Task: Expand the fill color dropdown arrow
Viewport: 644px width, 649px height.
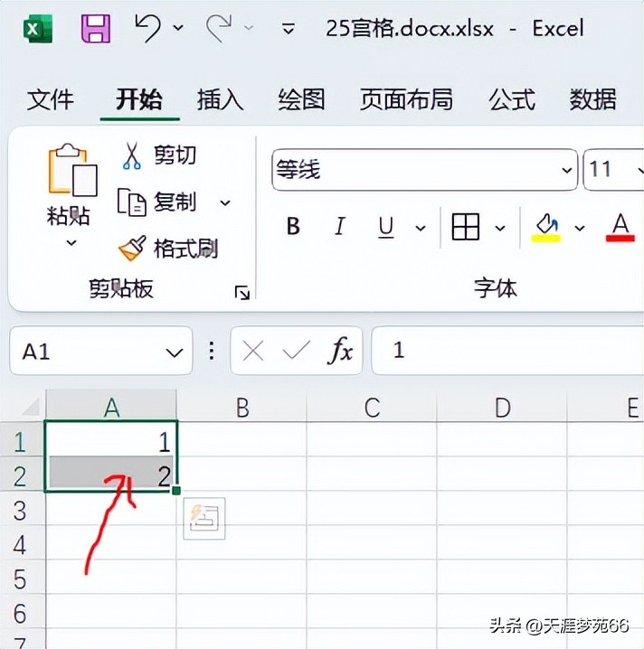Action: tap(580, 228)
